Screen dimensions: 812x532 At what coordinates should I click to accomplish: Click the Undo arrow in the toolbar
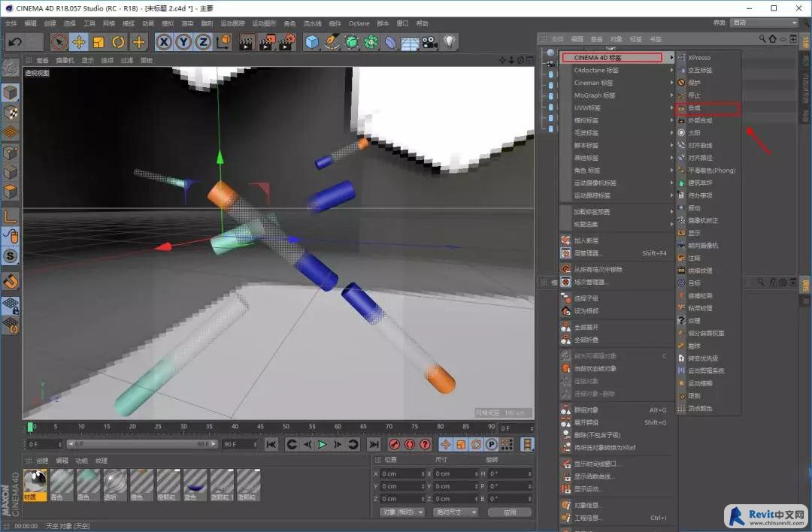pos(15,42)
